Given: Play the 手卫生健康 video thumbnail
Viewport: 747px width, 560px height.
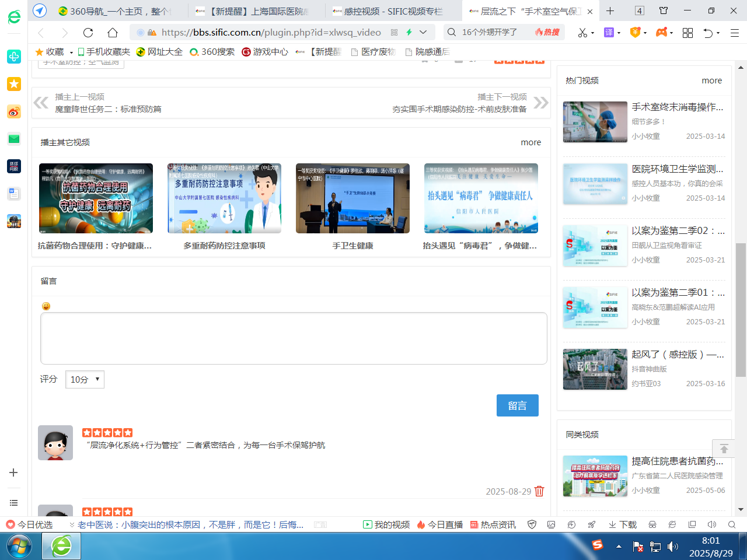Looking at the screenshot, I should pos(352,198).
